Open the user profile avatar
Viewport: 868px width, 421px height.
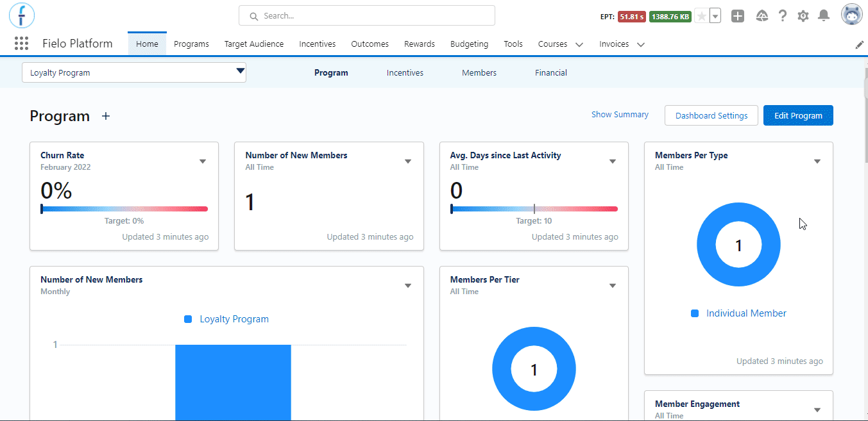point(852,14)
